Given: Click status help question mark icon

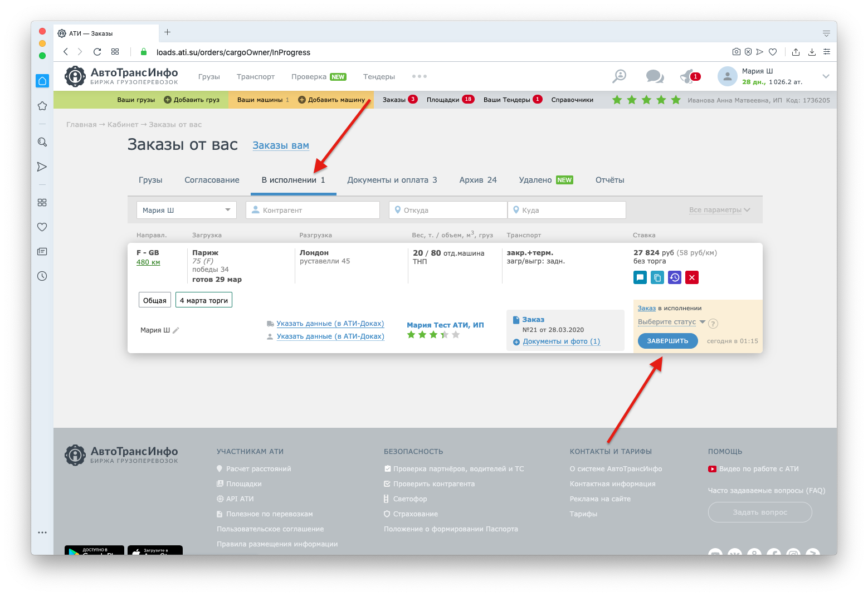Looking at the screenshot, I should (713, 324).
